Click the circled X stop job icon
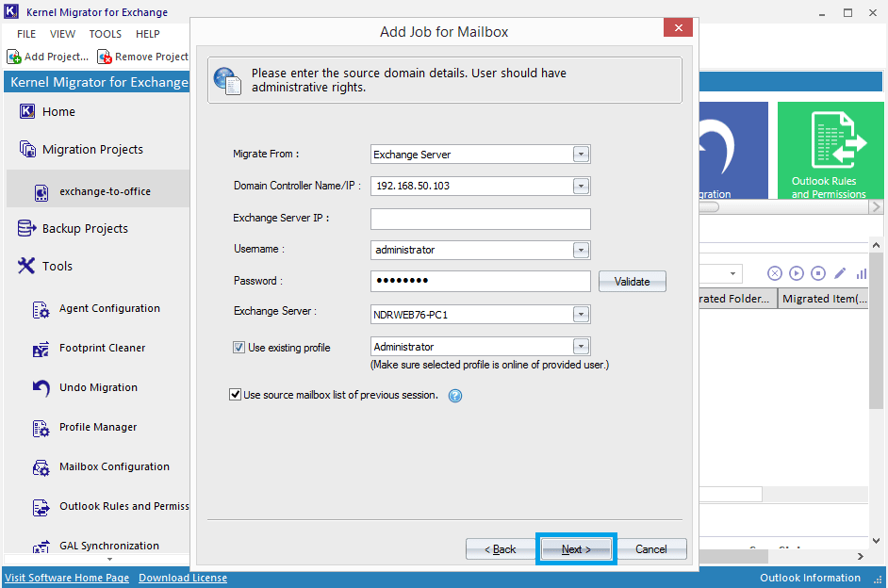The height and width of the screenshot is (588, 888). (775, 273)
